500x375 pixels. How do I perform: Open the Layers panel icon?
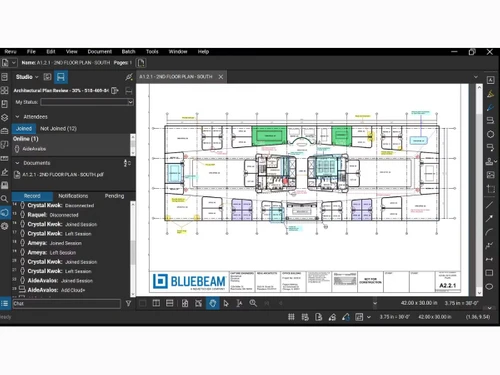click(4, 117)
